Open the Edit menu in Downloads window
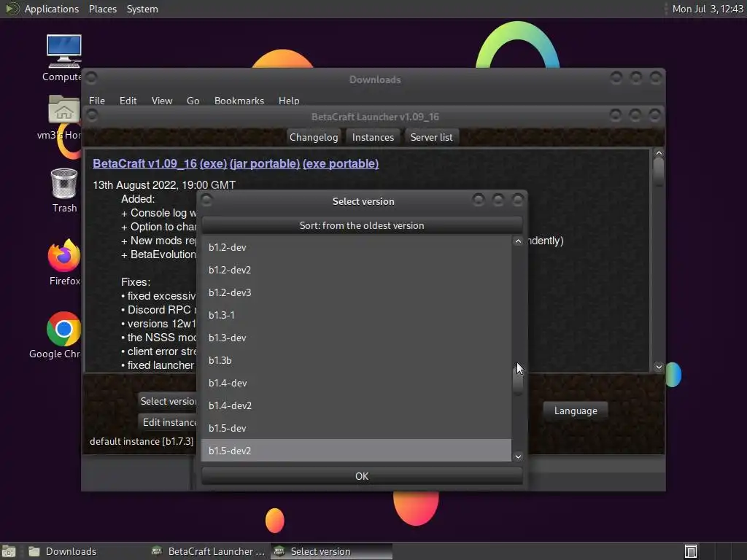 pos(128,101)
